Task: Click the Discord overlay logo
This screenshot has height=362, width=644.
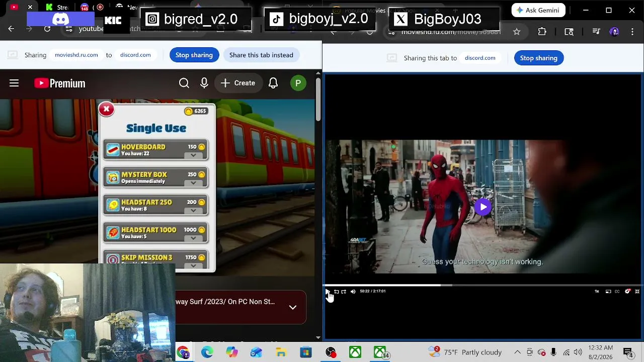Action: point(60,20)
